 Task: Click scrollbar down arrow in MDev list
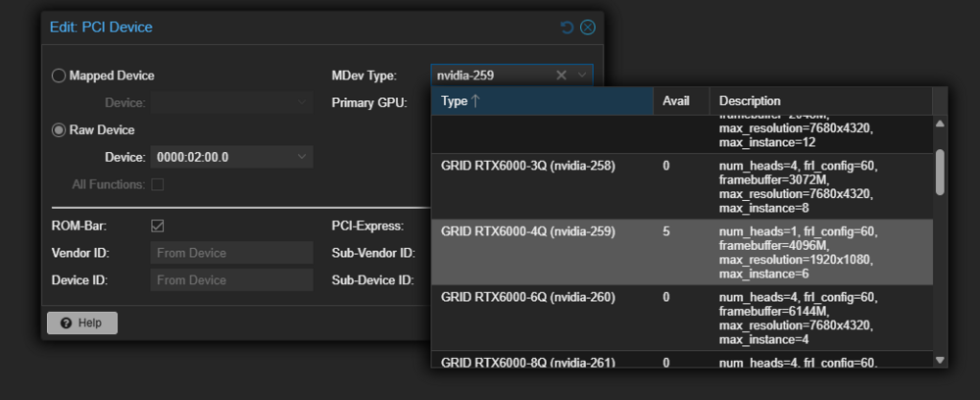pyautogui.click(x=940, y=360)
